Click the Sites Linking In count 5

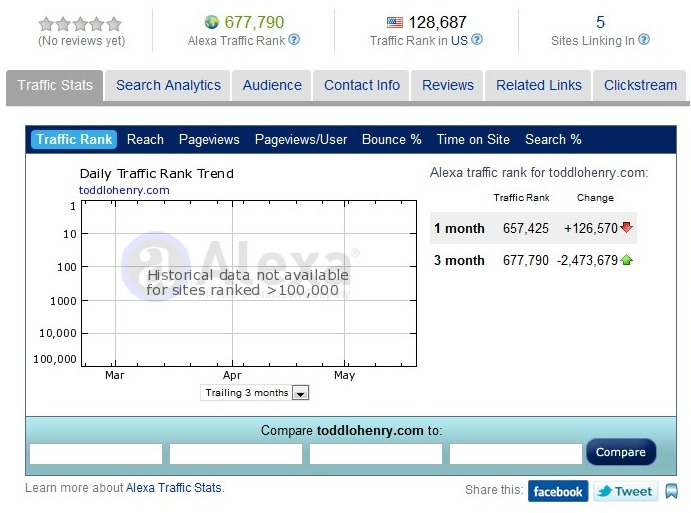600,22
